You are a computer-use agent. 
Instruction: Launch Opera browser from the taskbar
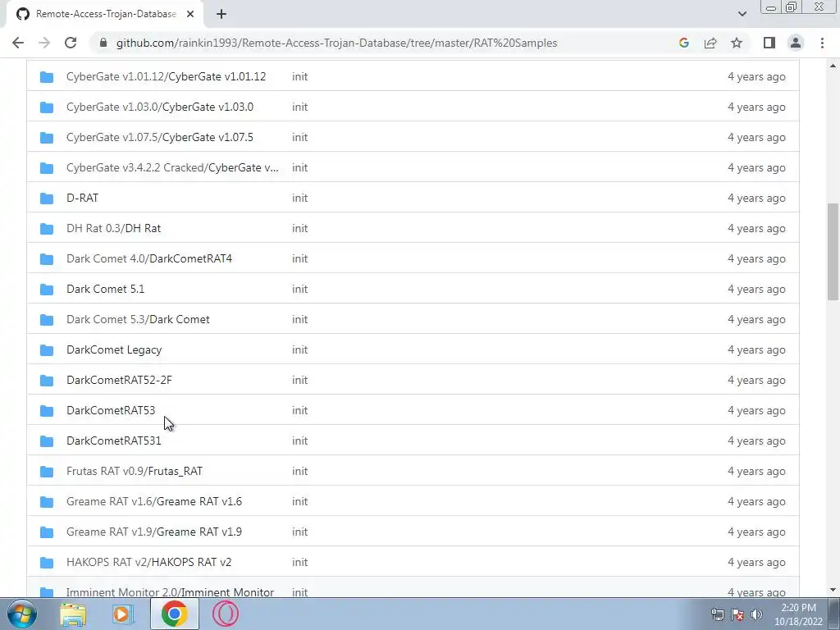[x=226, y=614]
